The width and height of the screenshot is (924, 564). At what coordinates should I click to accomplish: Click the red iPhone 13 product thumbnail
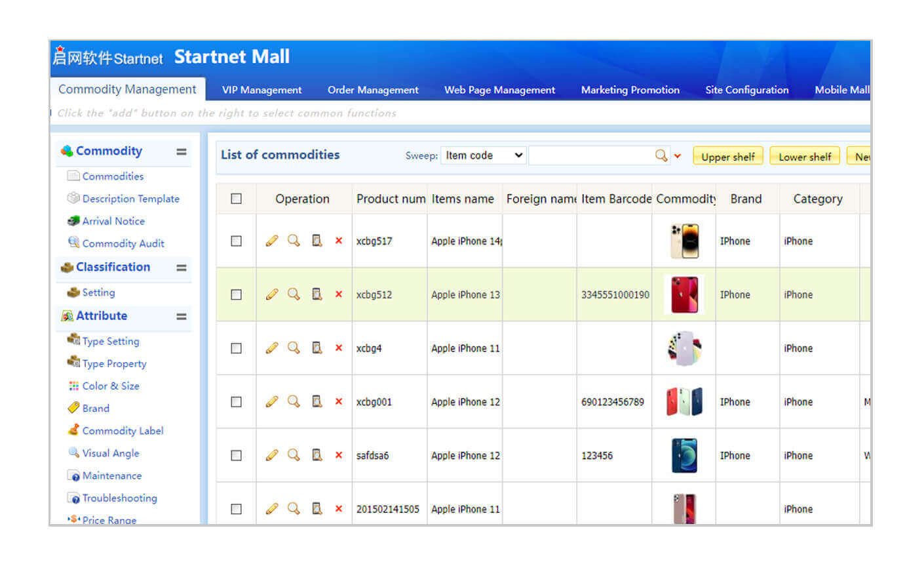(x=684, y=294)
